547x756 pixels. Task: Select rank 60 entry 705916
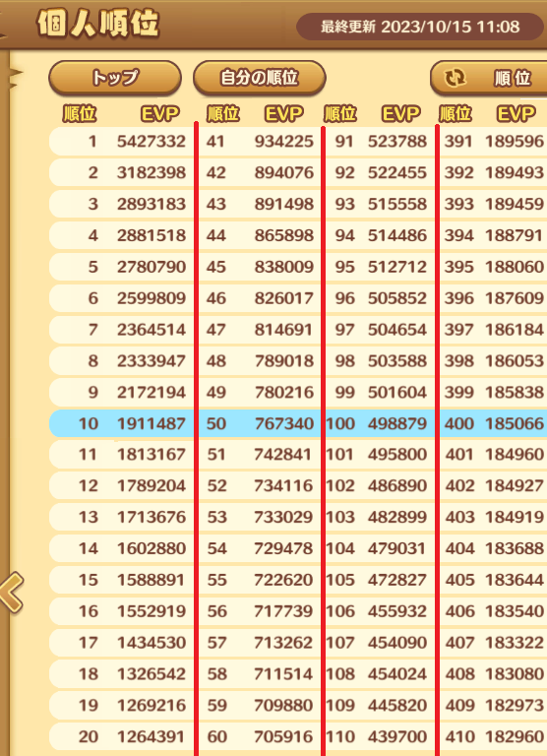260,736
